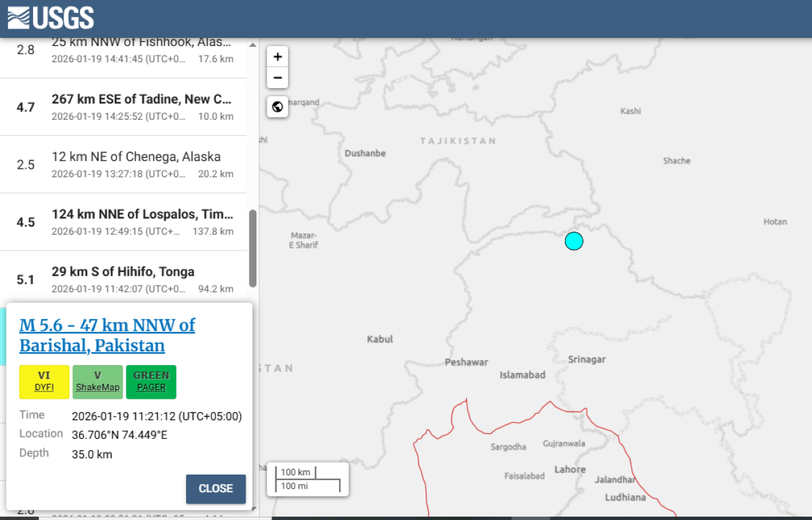Select the '12 km NE of Chenega, Alaska' event
Screen dimensions: 812x520
[135, 156]
